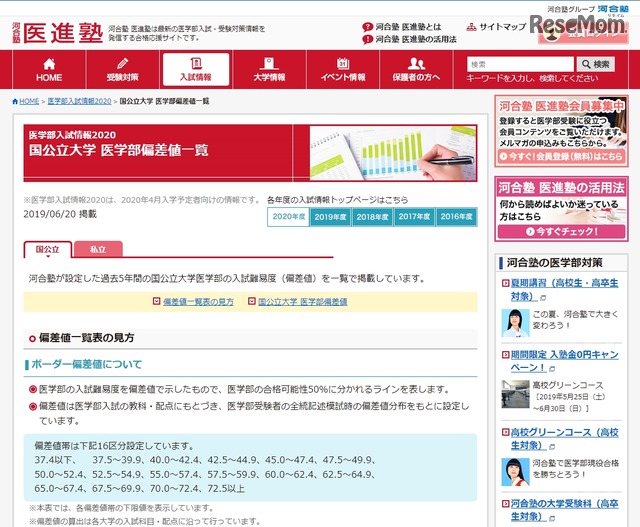This screenshot has width=640, height=527.
Task: Click the magnifier icon in 検索 button
Action: click(586, 64)
